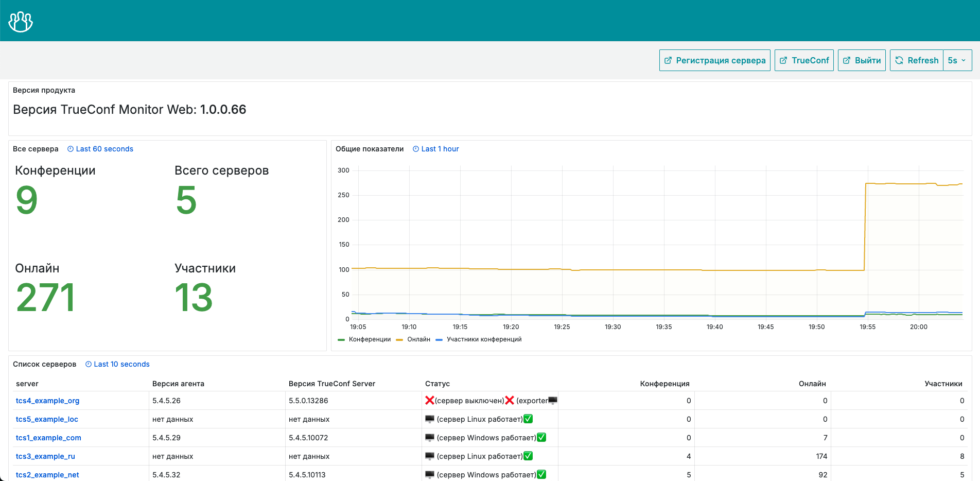Click the computer icon in tcs1_example_com status
This screenshot has height=481, width=980.
tap(430, 437)
